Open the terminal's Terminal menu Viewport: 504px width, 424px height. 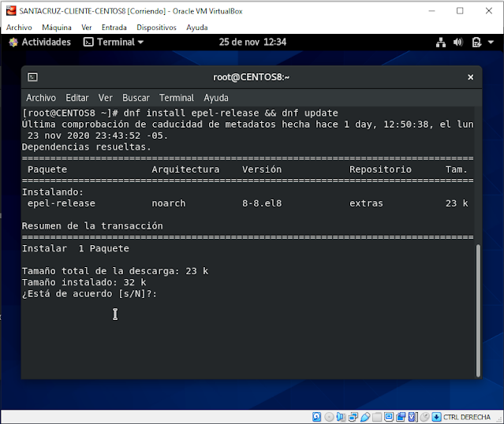coord(177,98)
